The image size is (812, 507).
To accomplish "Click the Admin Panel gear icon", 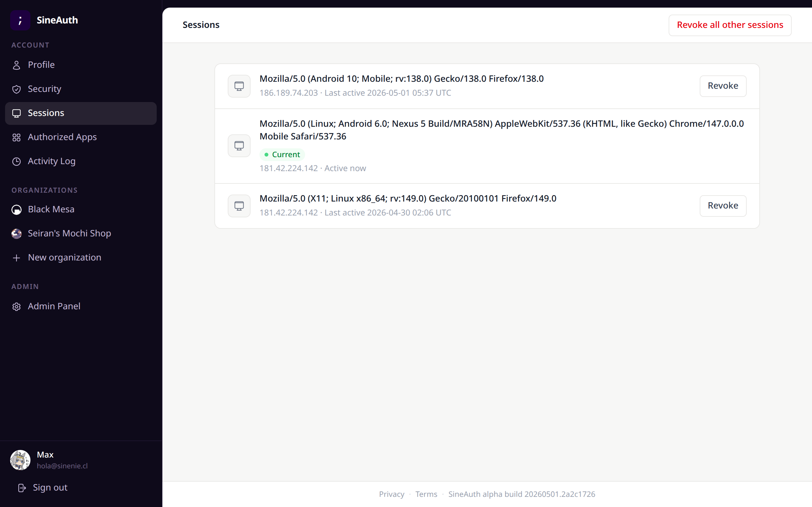I will click(x=16, y=307).
